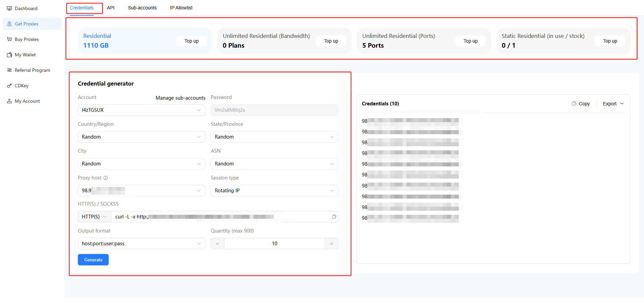Viewport: 644px width, 306px height.
Task: Click the Password field
Action: (274, 110)
